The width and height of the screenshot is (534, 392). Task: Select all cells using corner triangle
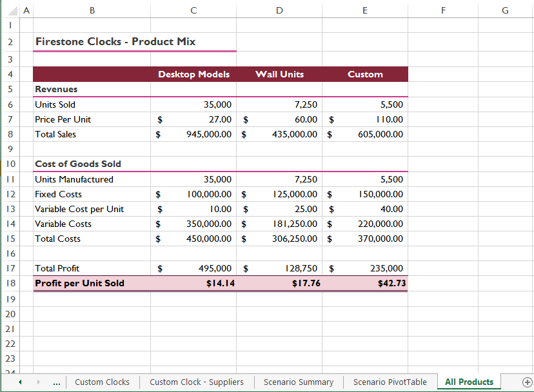coord(13,10)
